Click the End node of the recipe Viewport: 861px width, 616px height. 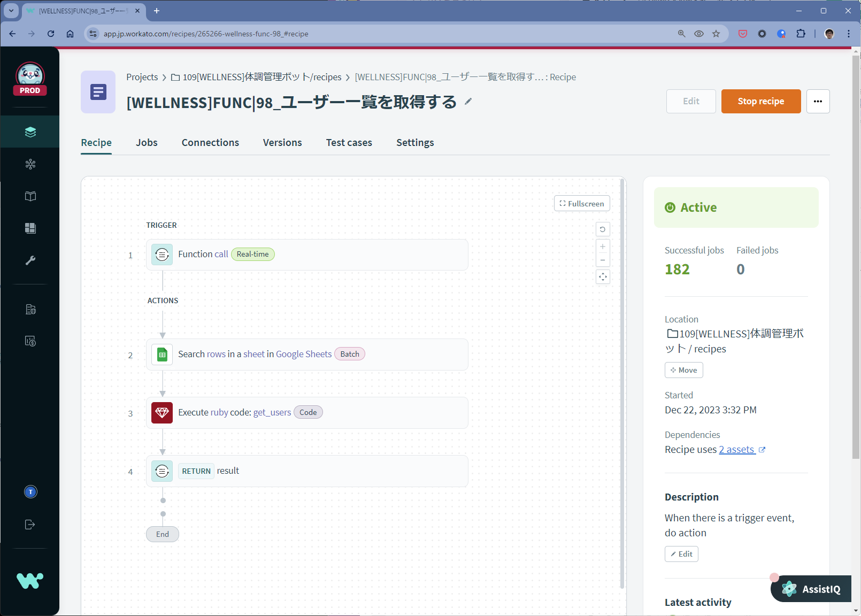[163, 534]
